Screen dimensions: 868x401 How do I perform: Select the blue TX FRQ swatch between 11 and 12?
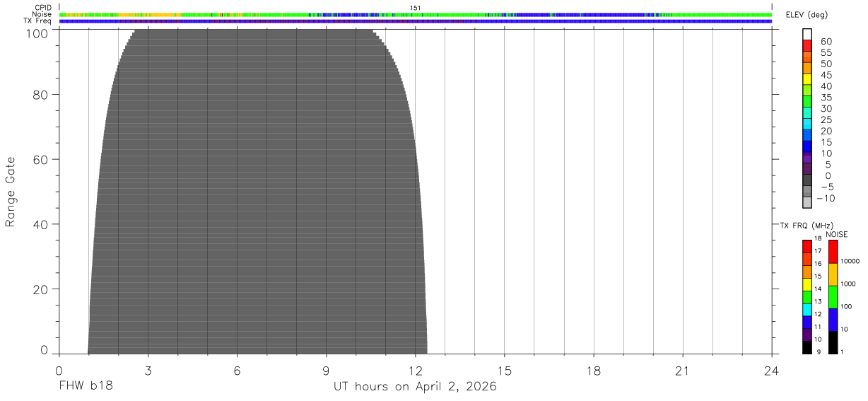[x=807, y=322]
